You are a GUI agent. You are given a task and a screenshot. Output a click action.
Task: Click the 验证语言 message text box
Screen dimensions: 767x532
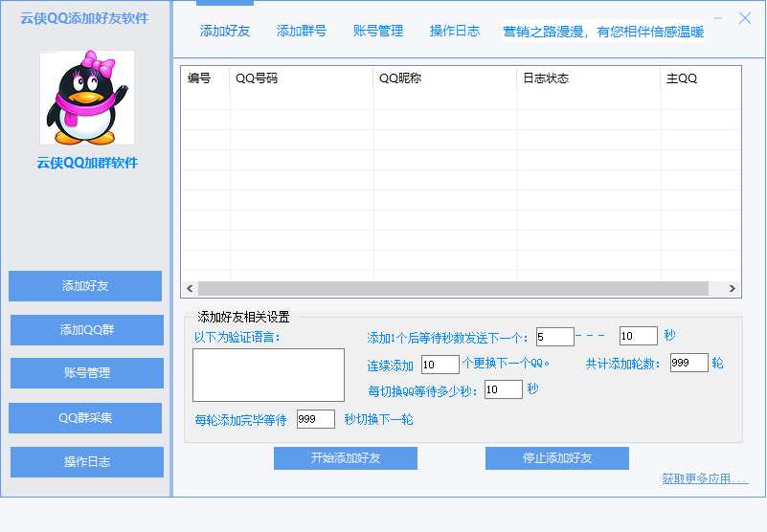coord(268,375)
